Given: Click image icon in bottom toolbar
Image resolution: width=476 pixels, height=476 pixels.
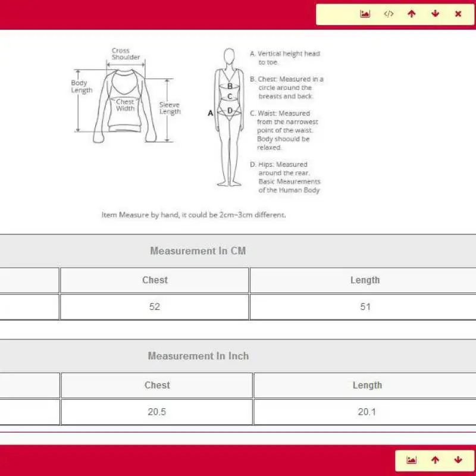Looking at the screenshot, I should coord(412,460).
